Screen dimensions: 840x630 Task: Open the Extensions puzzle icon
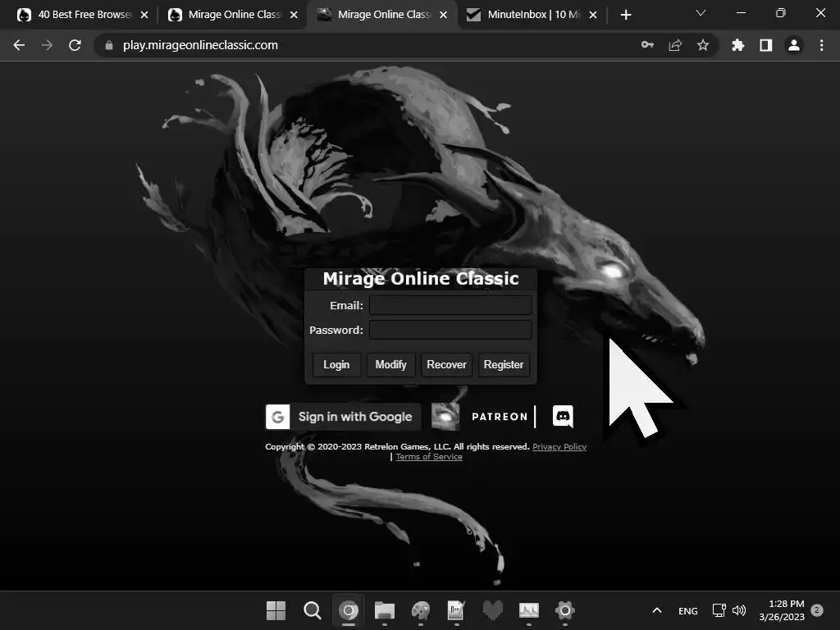point(738,46)
